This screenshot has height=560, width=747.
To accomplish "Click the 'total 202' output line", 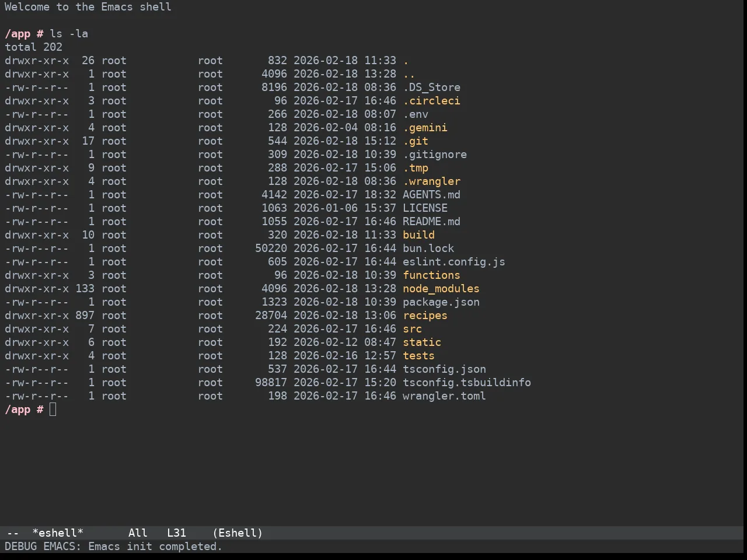I will click(x=34, y=47).
